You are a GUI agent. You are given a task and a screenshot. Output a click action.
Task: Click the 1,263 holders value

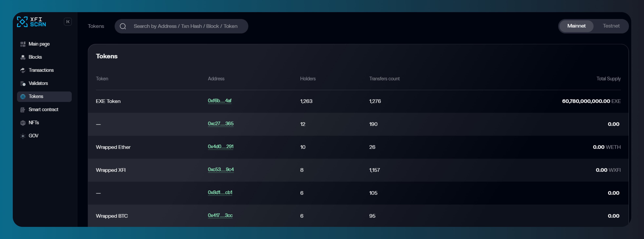(306, 101)
